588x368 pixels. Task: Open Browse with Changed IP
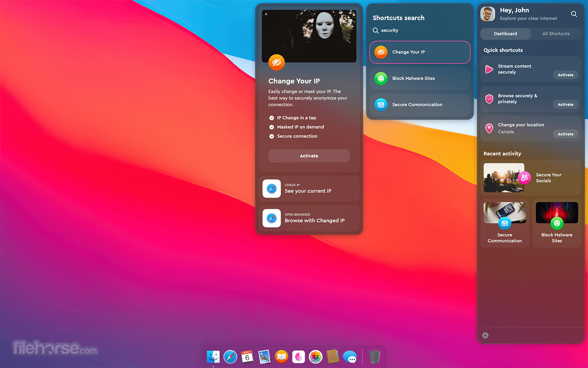[x=309, y=218]
